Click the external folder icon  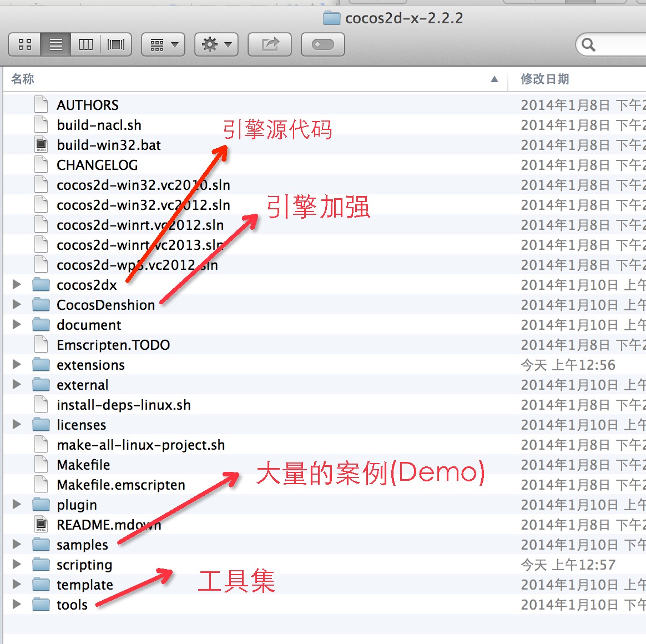[x=41, y=384]
